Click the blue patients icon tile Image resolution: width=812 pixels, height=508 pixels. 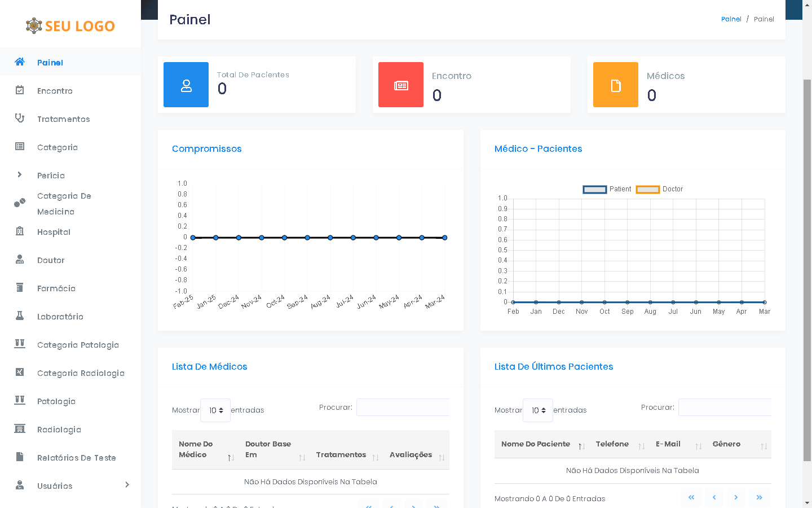pos(186,85)
